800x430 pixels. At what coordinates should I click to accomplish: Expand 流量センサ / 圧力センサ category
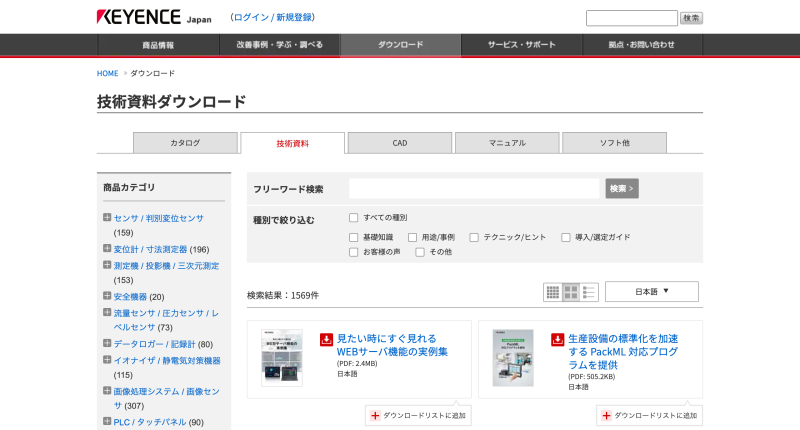107,312
